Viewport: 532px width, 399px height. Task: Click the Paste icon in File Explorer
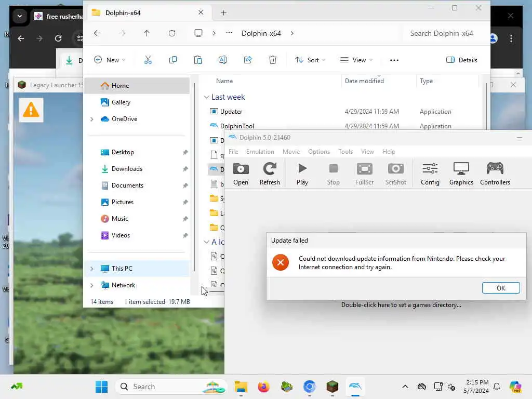tap(198, 60)
